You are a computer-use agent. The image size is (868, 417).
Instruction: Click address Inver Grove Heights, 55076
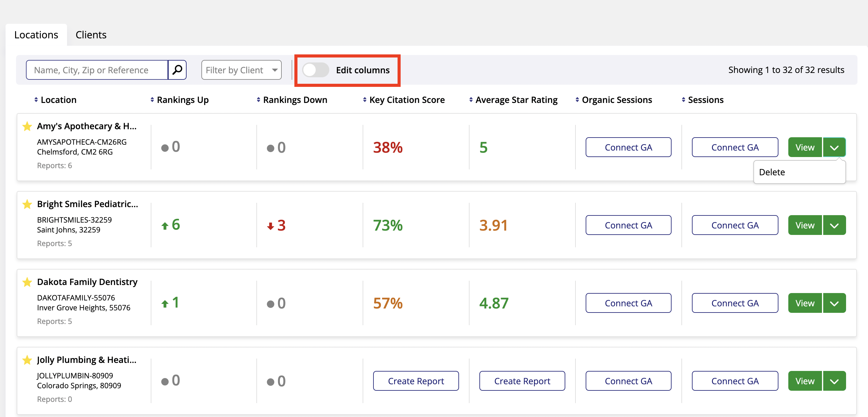click(x=84, y=308)
